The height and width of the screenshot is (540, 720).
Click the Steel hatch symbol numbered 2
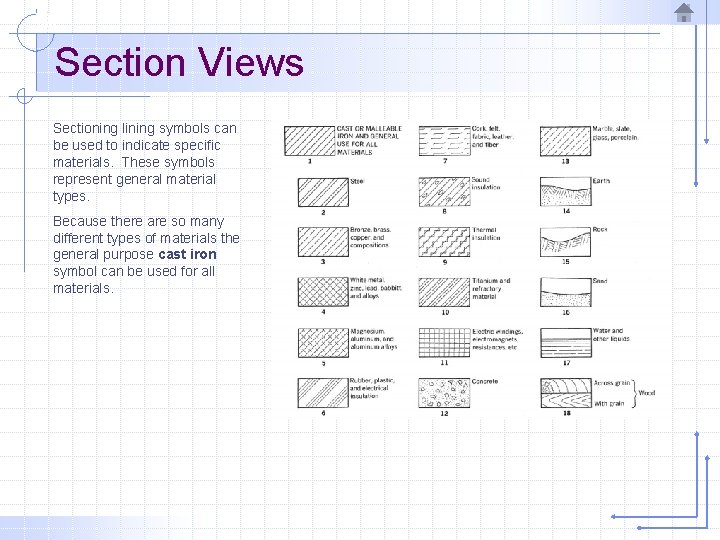323,192
